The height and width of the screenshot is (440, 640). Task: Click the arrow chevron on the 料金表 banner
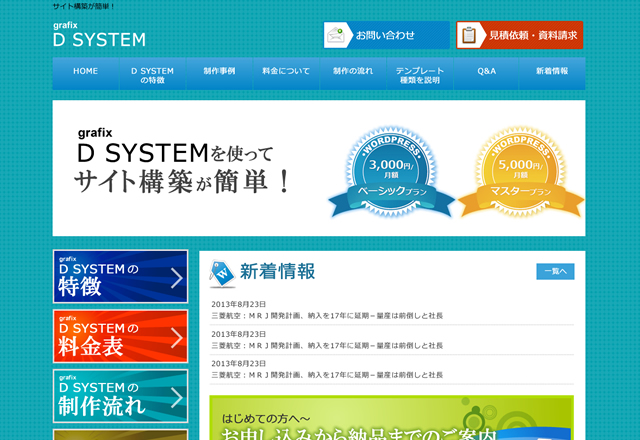pyautogui.click(x=177, y=338)
